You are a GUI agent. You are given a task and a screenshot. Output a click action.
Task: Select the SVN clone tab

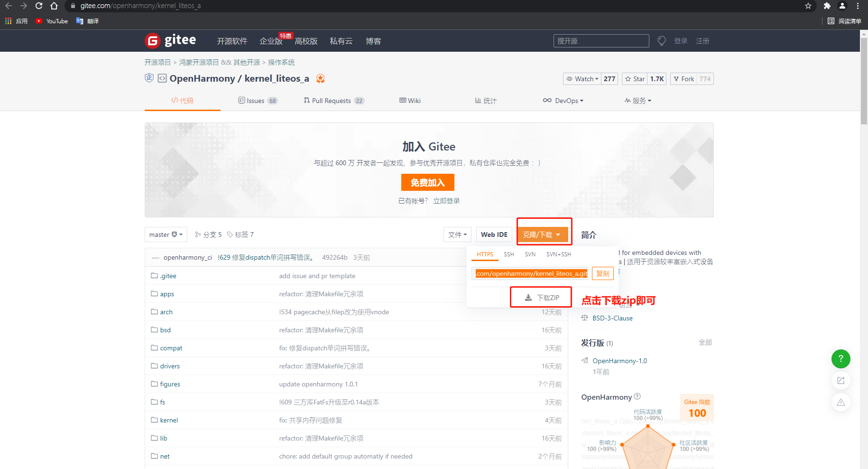point(530,254)
